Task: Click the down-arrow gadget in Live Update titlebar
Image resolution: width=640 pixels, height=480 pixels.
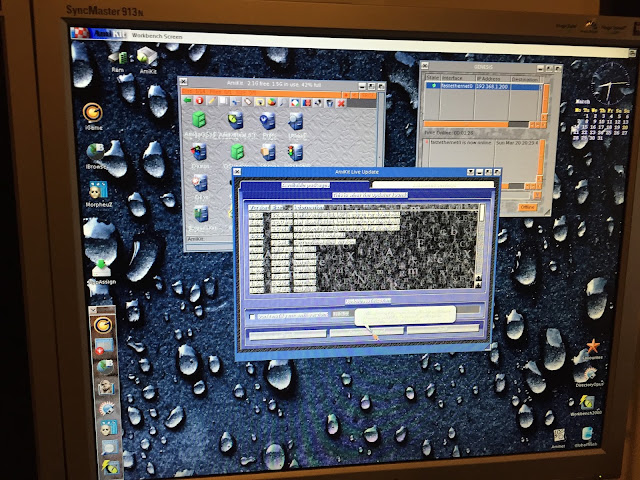Action: (x=471, y=172)
